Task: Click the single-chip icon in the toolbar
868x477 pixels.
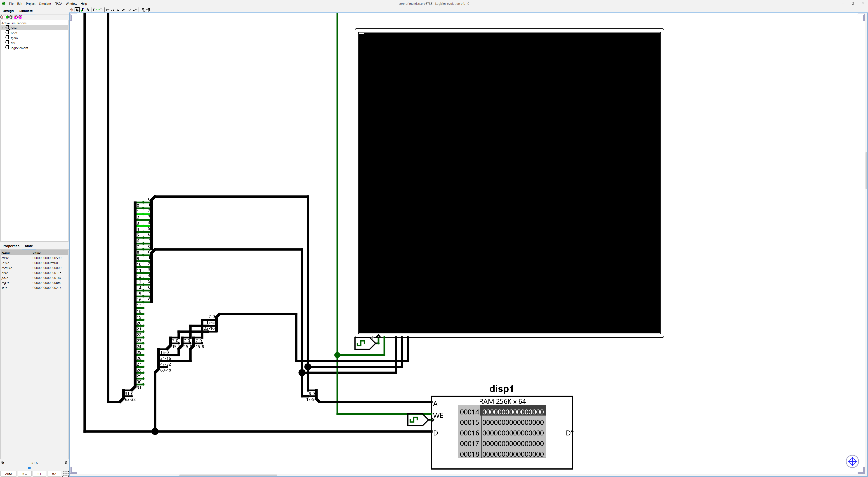Action: [x=143, y=10]
